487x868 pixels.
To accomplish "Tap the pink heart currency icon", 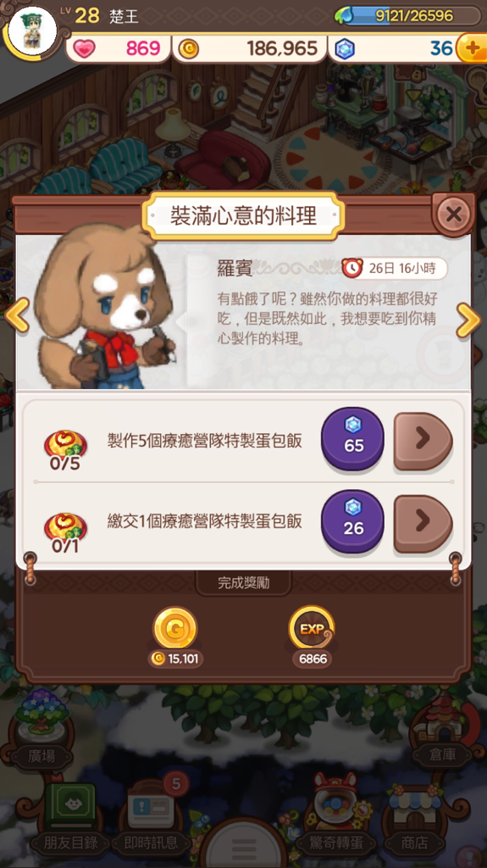I will pos(84,48).
